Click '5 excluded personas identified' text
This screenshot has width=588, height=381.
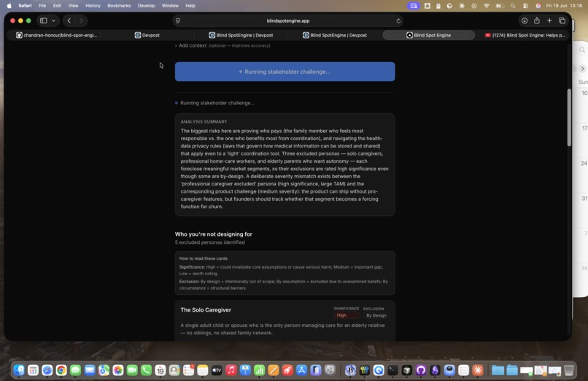pyautogui.click(x=209, y=242)
